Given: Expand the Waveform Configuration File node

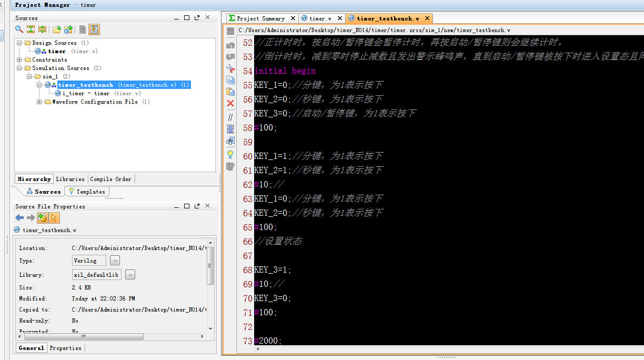Looking at the screenshot, I should pyautogui.click(x=40, y=102).
